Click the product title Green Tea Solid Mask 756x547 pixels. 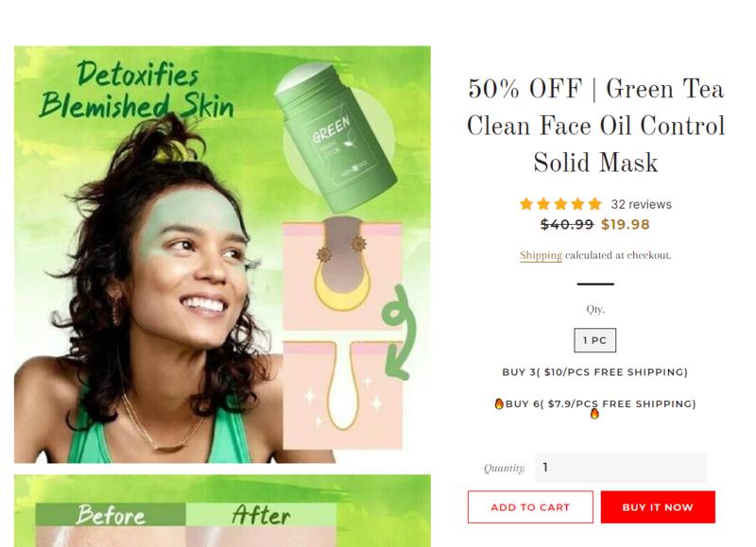(596, 126)
